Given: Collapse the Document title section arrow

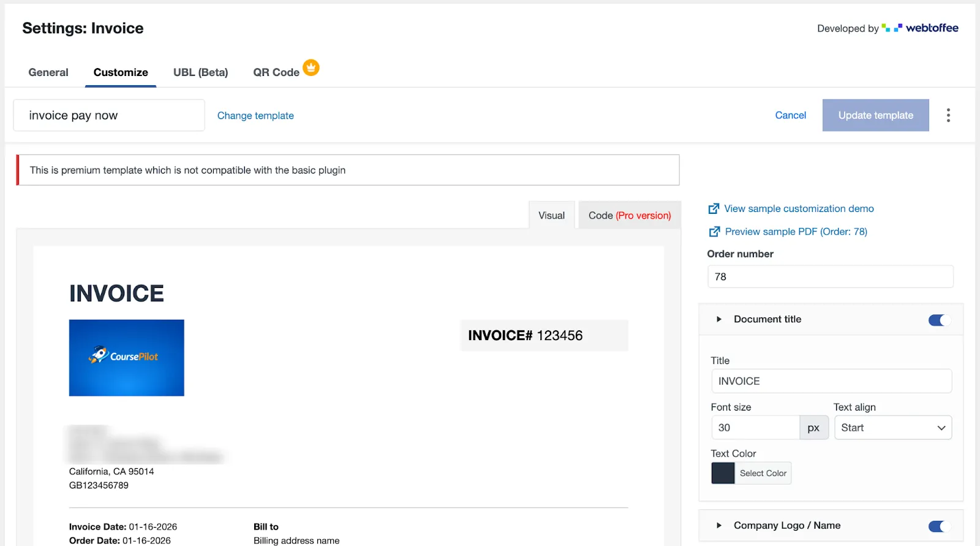Looking at the screenshot, I should pos(719,319).
